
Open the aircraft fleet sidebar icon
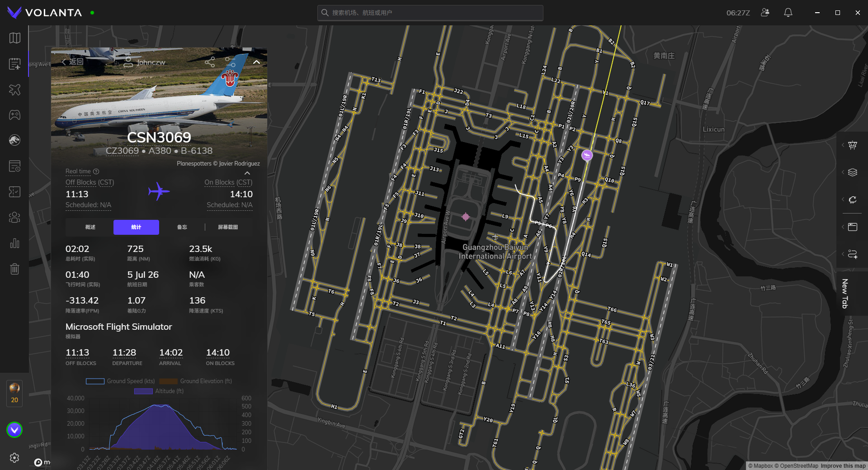[14, 90]
